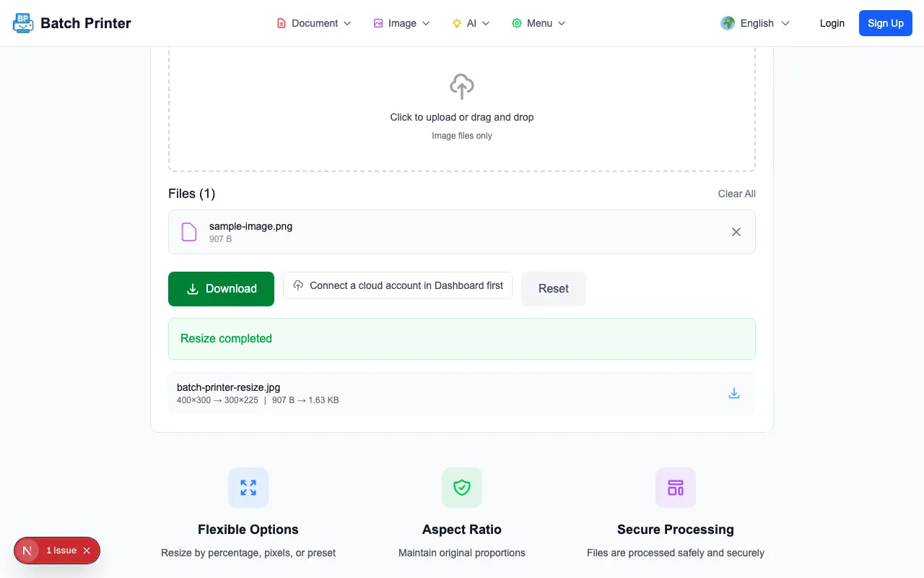This screenshot has height=578, width=924.
Task: Open the Document menu
Action: click(314, 23)
